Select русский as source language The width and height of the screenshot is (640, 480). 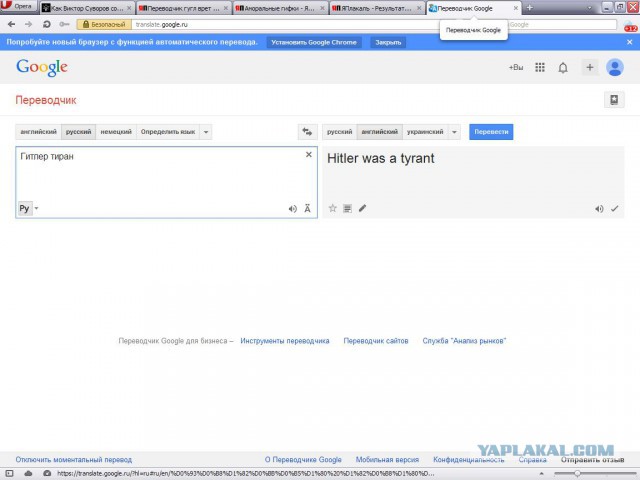click(x=78, y=132)
